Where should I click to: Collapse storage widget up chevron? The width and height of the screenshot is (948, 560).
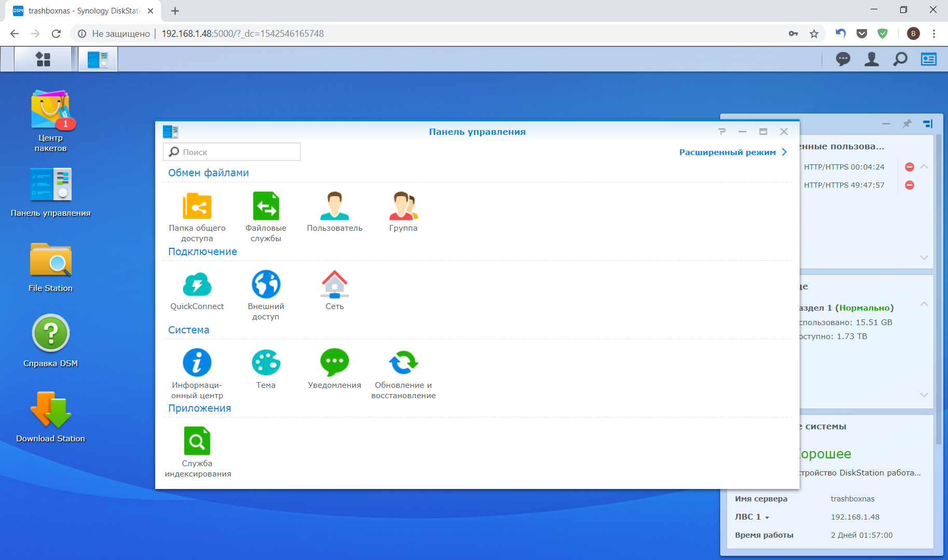coord(924,304)
